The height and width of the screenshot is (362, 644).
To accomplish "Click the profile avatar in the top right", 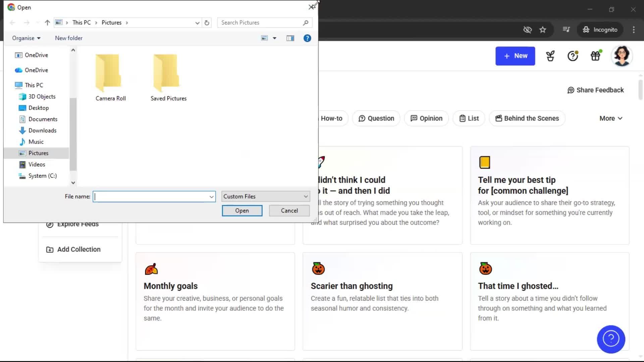I will pos(622,56).
